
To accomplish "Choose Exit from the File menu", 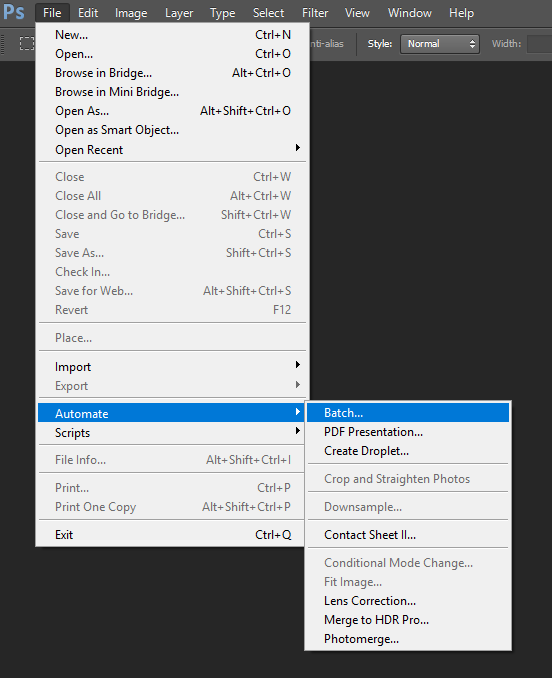I will pos(172,534).
